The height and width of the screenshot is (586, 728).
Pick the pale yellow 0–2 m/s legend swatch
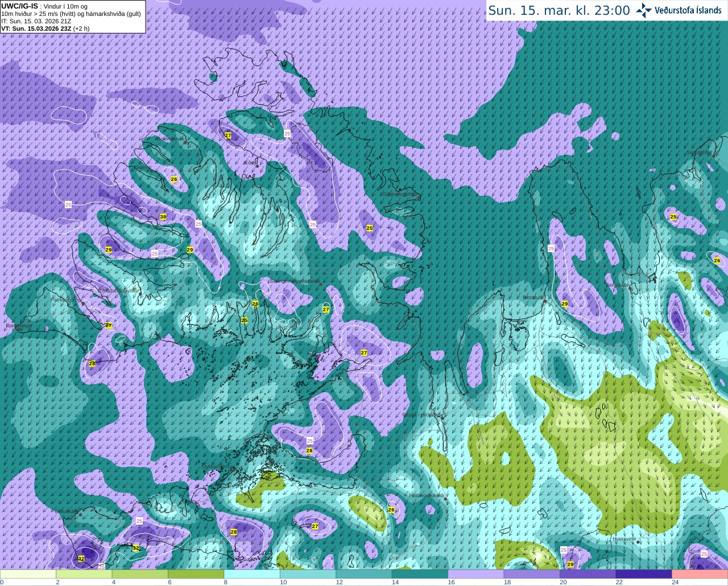[28, 574]
